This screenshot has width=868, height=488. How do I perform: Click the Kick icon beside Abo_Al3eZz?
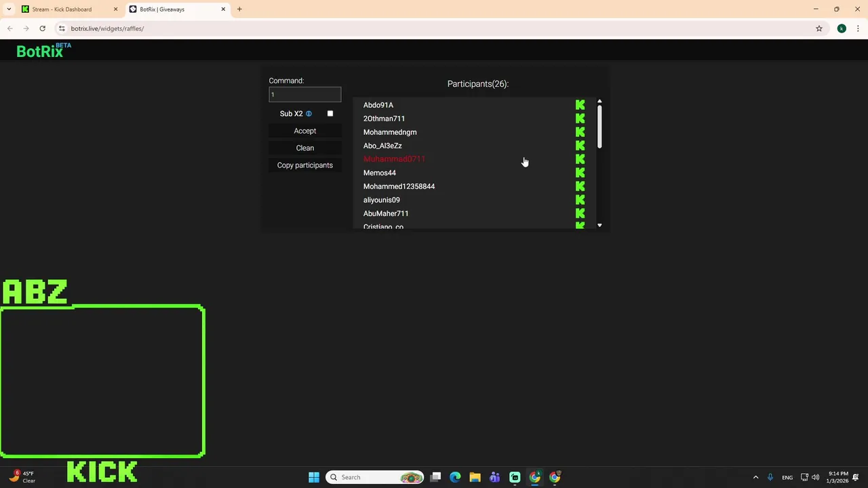tap(580, 146)
